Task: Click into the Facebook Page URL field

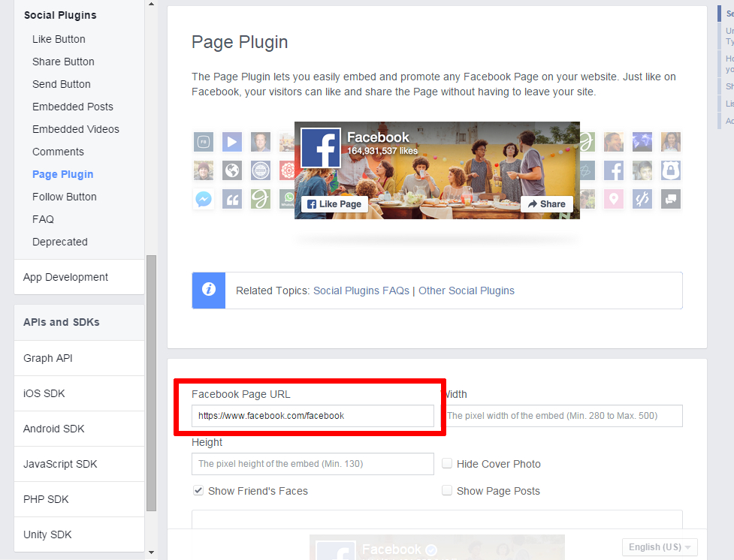Action: click(x=313, y=416)
